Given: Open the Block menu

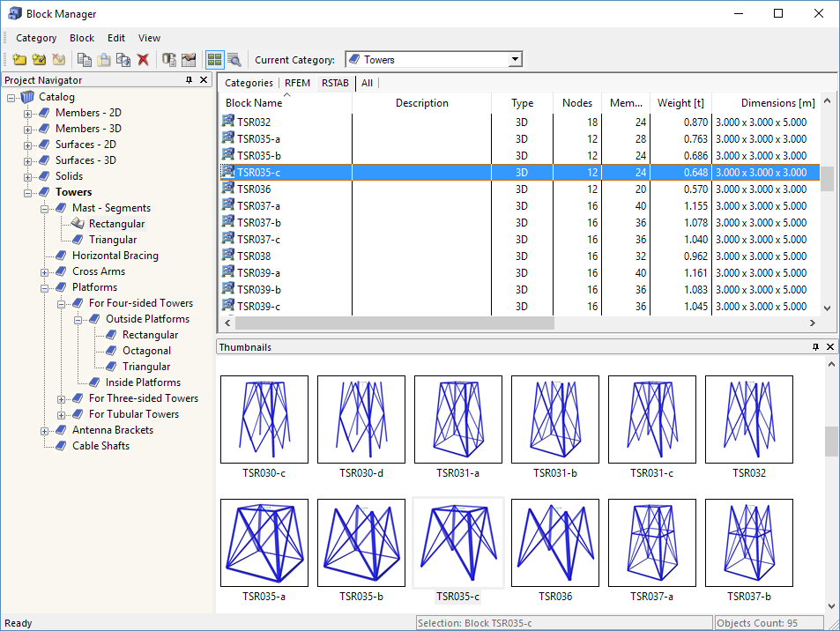Looking at the screenshot, I should tap(82, 38).
